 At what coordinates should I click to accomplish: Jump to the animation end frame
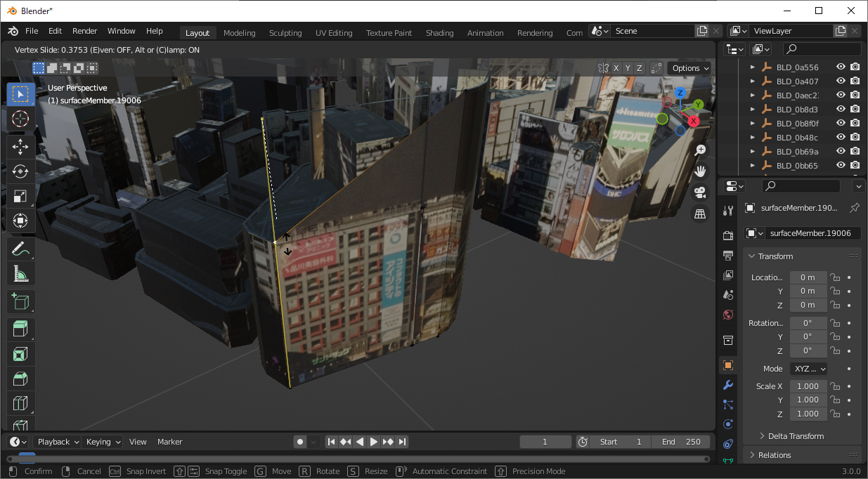tap(402, 442)
